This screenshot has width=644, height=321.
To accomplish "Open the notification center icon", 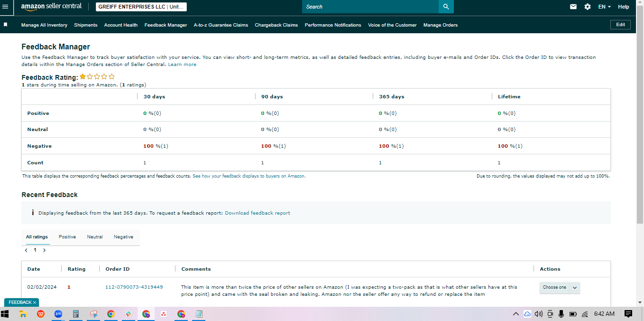I will pos(628,314).
